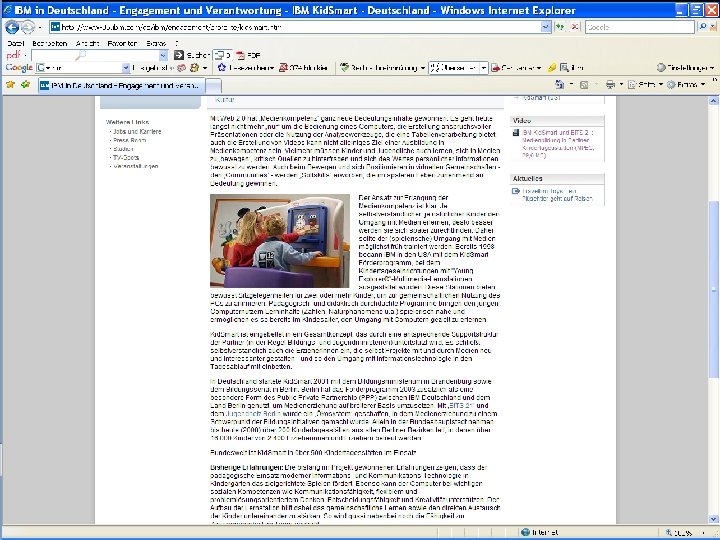Expand the Google toolbar search dropdown
The height and width of the screenshot is (540, 720).
click(126, 68)
